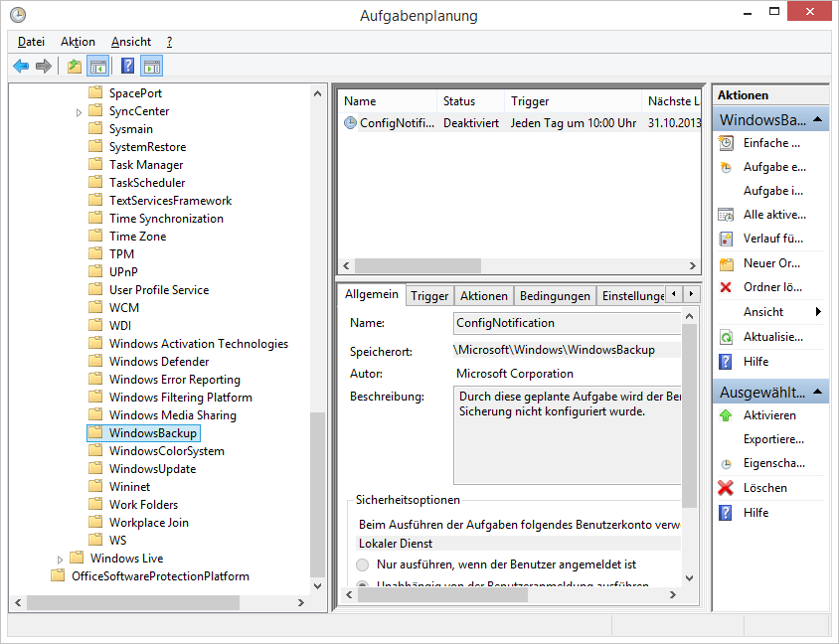839x644 pixels.
Task: Switch to the Bedingungen tab
Action: [x=555, y=296]
